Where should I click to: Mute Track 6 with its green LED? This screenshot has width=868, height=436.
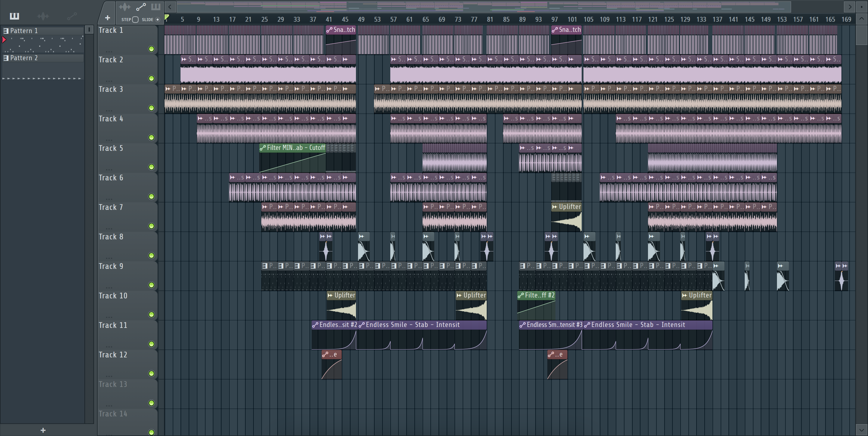click(152, 197)
